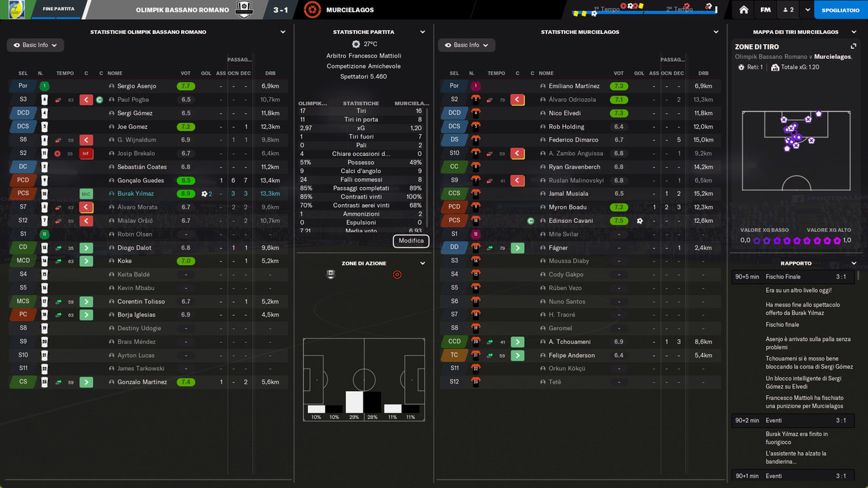Expand the Zone di Tiro map to fullscreen
The image size is (868, 488).
(x=854, y=46)
